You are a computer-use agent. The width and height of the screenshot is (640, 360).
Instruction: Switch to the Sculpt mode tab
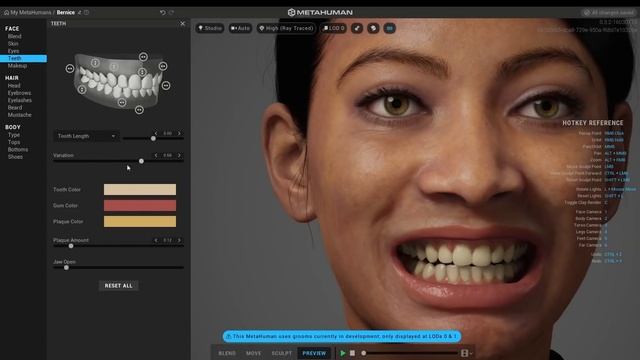[x=282, y=353]
